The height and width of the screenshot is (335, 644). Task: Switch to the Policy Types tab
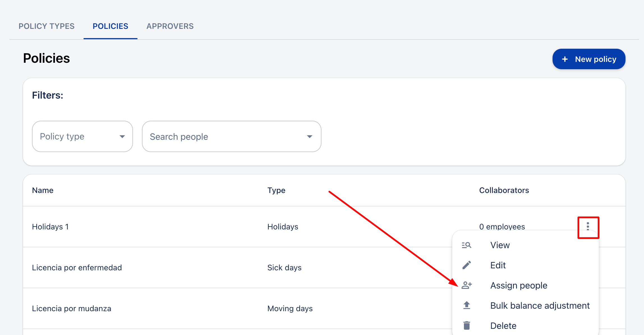coord(47,26)
